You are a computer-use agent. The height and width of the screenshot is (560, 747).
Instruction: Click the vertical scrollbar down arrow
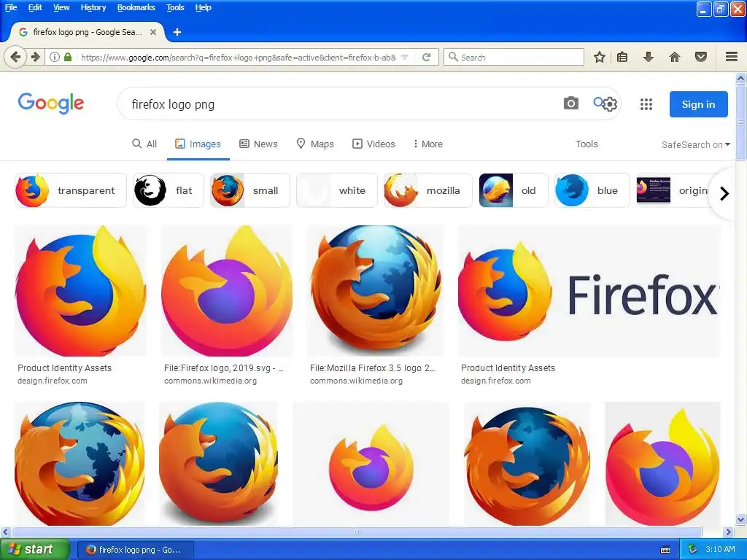[740, 519]
